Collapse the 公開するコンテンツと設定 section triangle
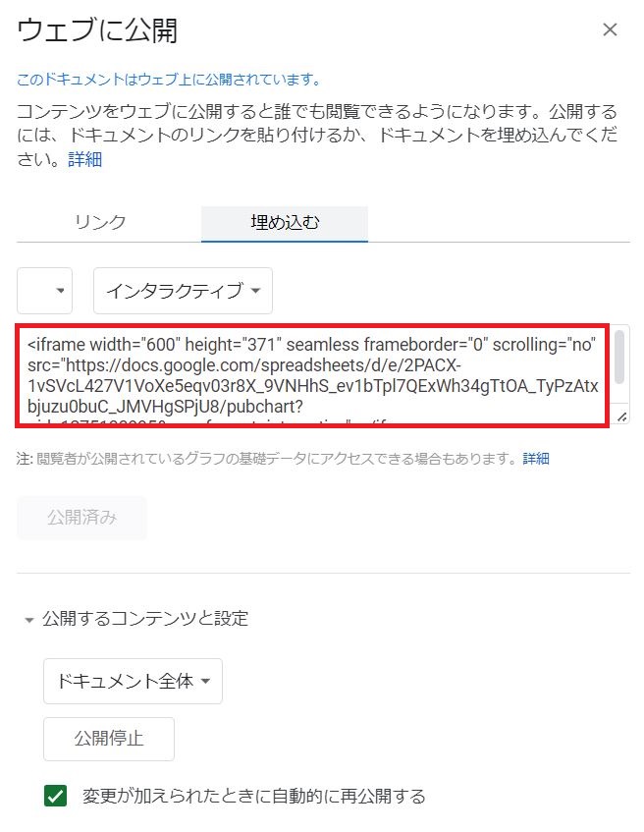This screenshot has height=832, width=644. [x=29, y=620]
